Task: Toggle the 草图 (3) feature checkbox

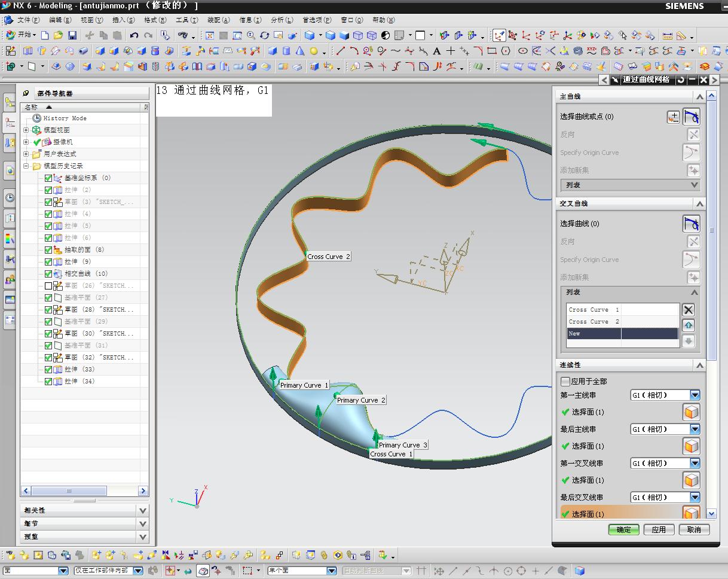Action: tap(48, 202)
